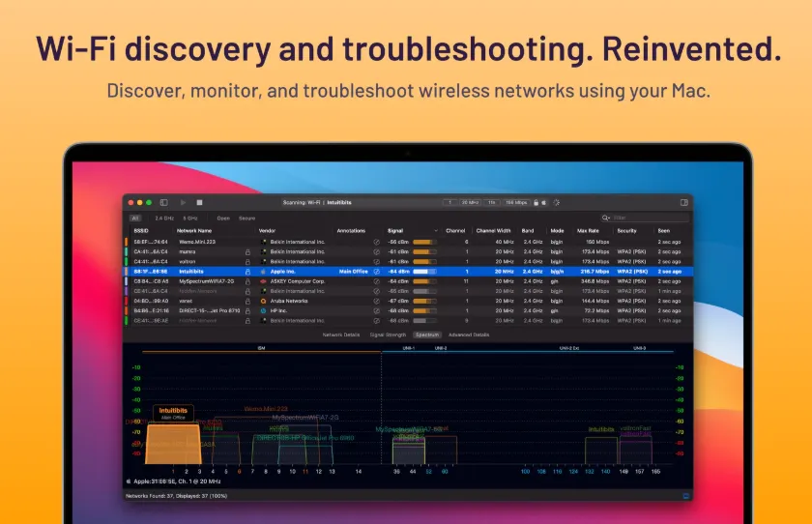Click the lock icon in selected Intuitibits row
812x524 pixels.
[247, 272]
